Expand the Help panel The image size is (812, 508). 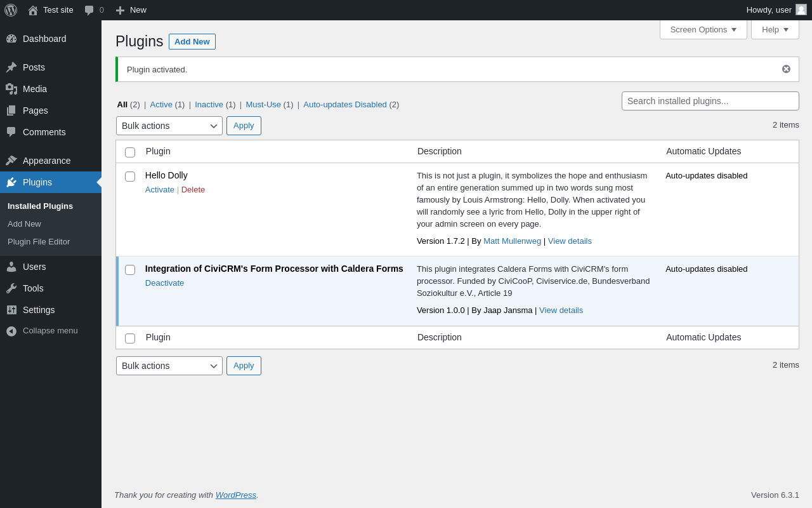pos(775,29)
